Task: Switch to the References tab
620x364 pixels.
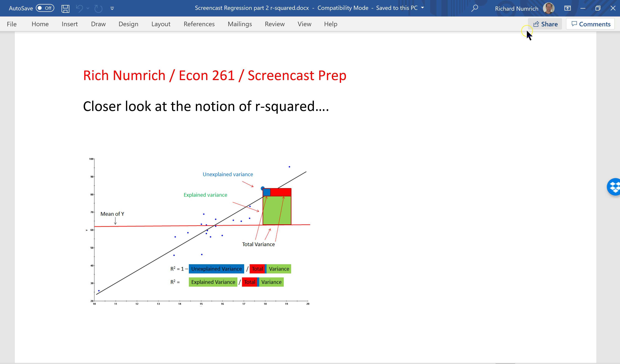Action: point(199,24)
